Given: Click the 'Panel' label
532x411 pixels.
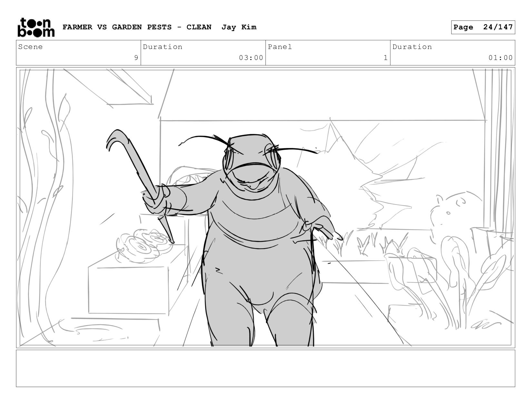Looking at the screenshot, I should [280, 47].
